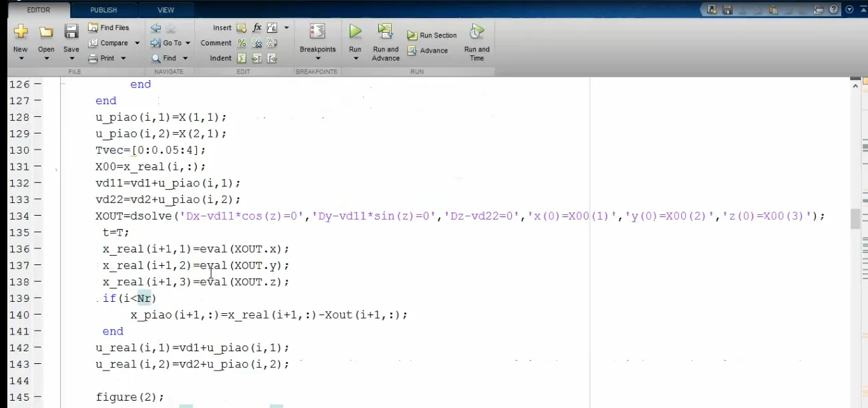Viewport: 868px width, 408px height.
Task: Switch to the VIEW tab
Action: tap(165, 10)
